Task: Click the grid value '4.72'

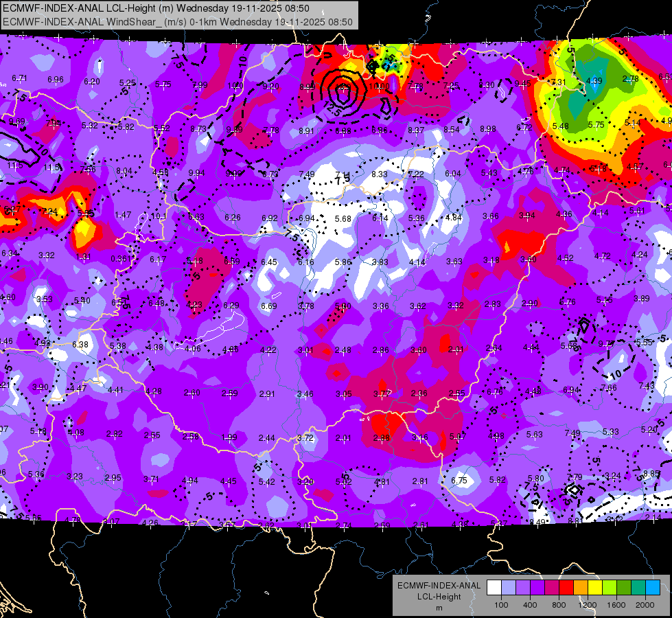Action: click(x=602, y=256)
